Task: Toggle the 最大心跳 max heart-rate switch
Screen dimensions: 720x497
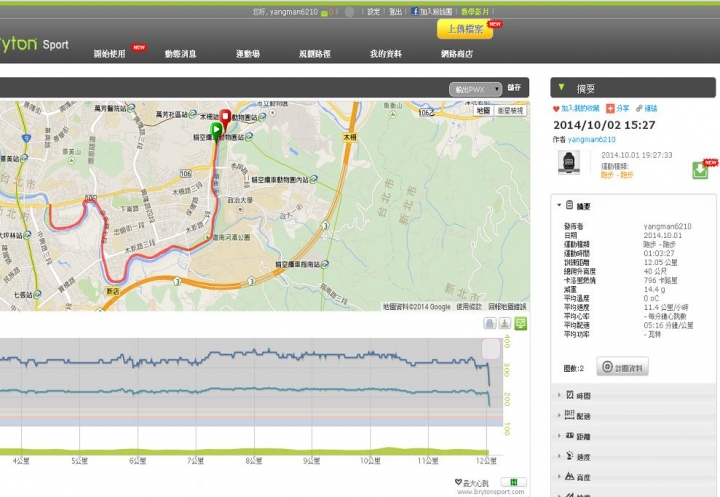Action: coord(514,482)
